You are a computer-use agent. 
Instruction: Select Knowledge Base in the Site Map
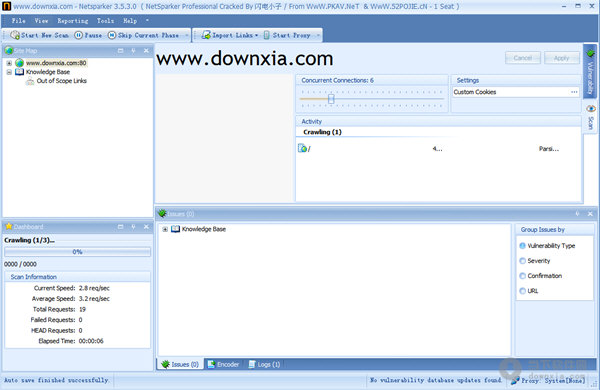coord(48,72)
